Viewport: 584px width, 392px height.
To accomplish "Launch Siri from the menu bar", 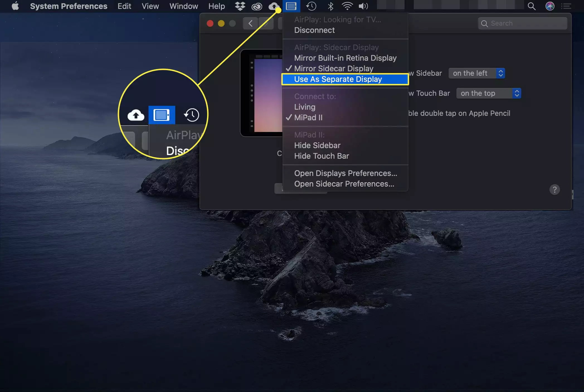I will [x=549, y=6].
